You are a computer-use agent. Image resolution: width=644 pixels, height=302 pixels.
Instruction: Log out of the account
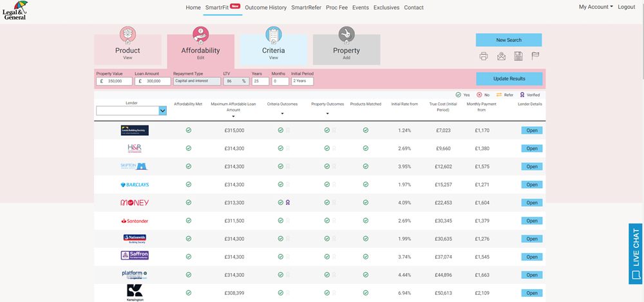click(x=627, y=7)
